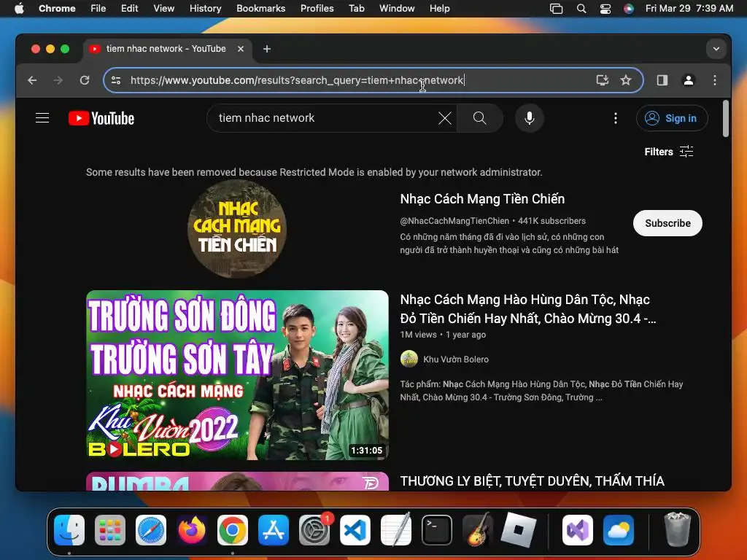Viewport: 747px width, 560px height.
Task: Go forward in browser history
Action: click(58, 80)
